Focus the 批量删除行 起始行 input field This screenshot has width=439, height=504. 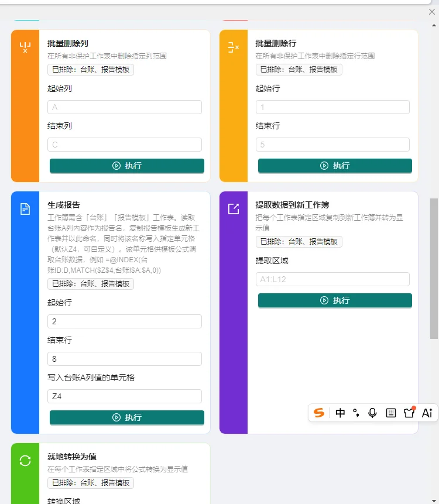coord(332,107)
